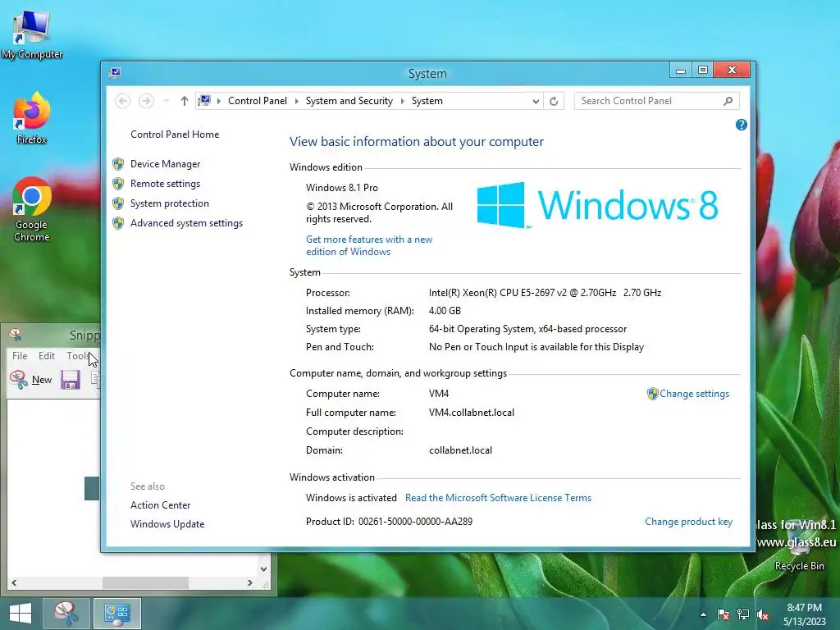Refresh the System page
This screenshot has height=630, width=840.
(x=554, y=101)
